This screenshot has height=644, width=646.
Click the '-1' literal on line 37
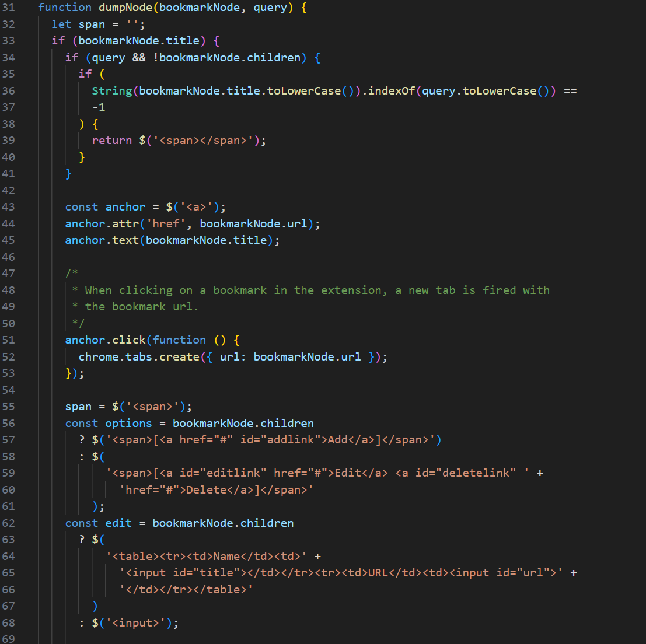[x=99, y=107]
